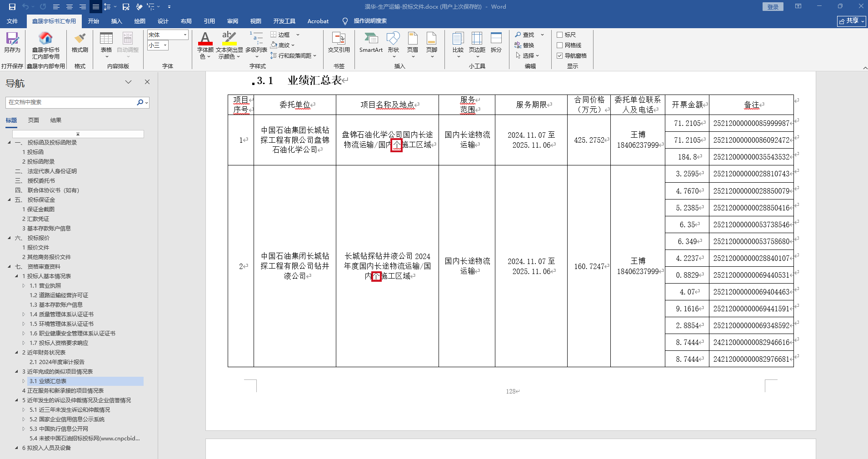The width and height of the screenshot is (868, 459).
Task: Collapse the ribbon with the corner arrow
Action: [865, 68]
